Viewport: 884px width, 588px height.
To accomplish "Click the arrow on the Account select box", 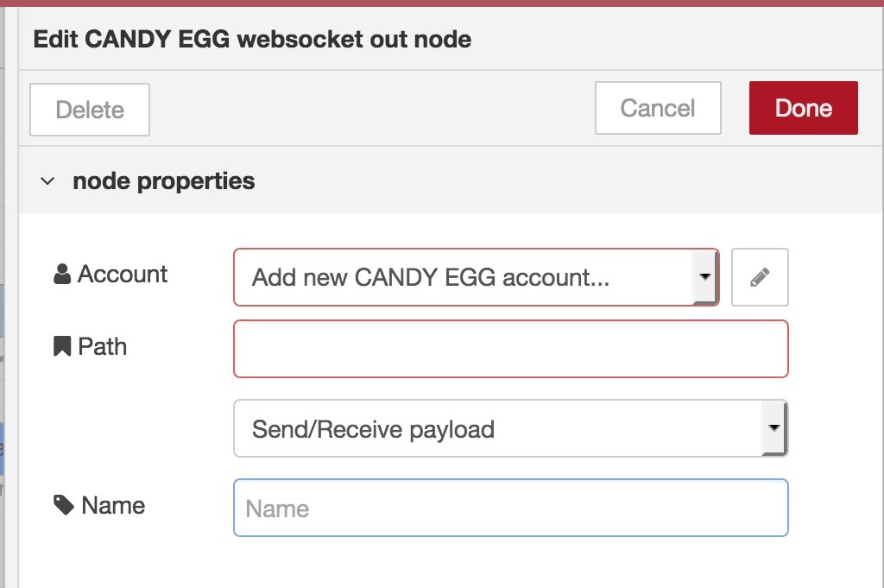I will click(x=704, y=277).
